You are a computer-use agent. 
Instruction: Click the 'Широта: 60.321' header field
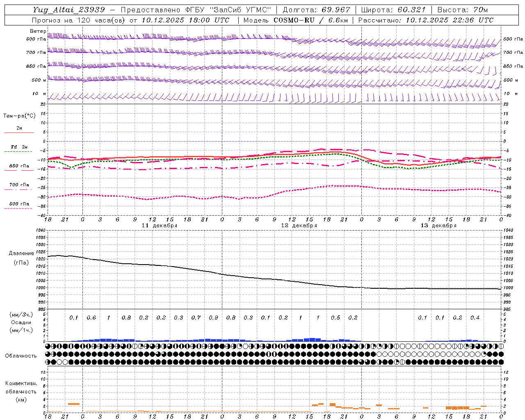point(393,10)
